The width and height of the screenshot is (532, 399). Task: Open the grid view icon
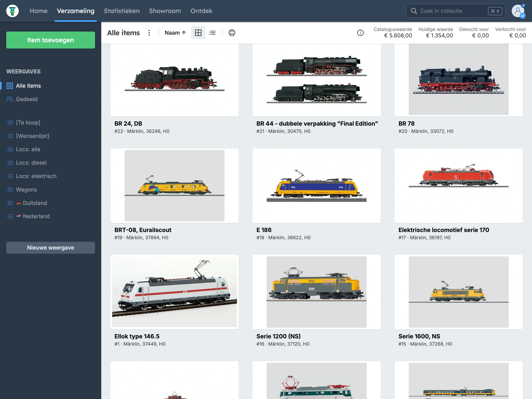coord(198,33)
